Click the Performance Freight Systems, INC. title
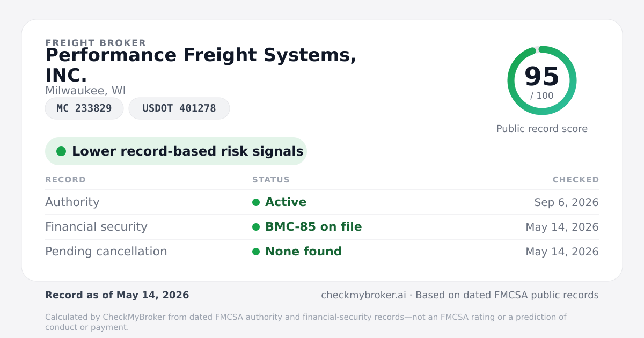The height and width of the screenshot is (338, 644). point(201,65)
